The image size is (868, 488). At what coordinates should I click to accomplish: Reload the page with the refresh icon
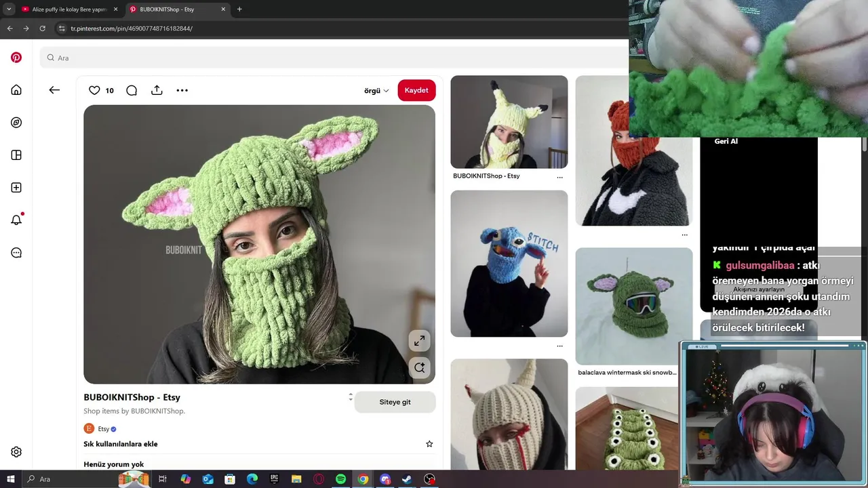tap(42, 28)
